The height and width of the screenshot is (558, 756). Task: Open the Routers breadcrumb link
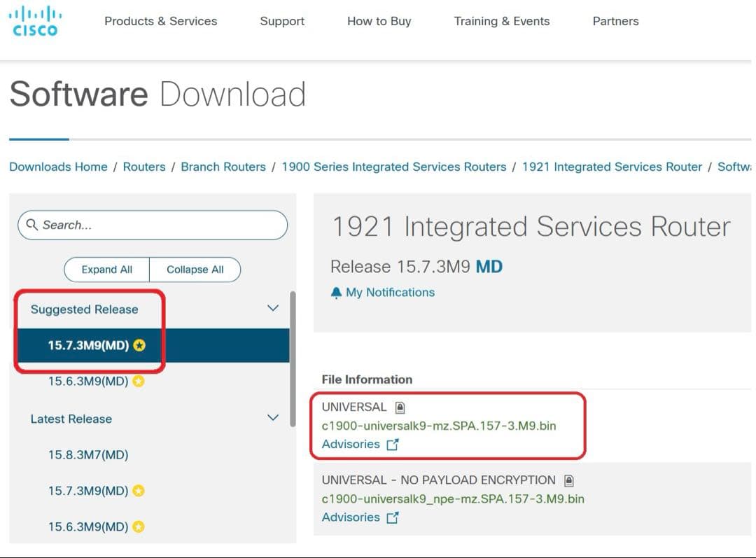coord(144,167)
